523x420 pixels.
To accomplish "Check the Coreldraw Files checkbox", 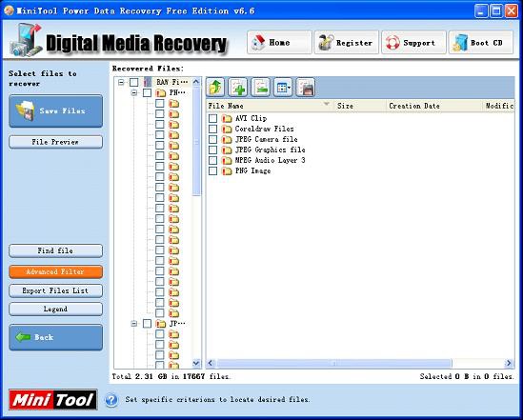I will click(x=212, y=129).
